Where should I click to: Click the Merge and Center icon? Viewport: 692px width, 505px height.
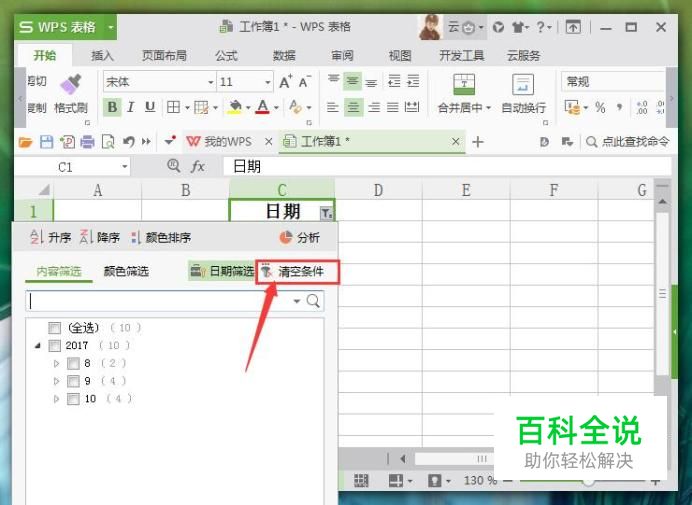(x=464, y=85)
